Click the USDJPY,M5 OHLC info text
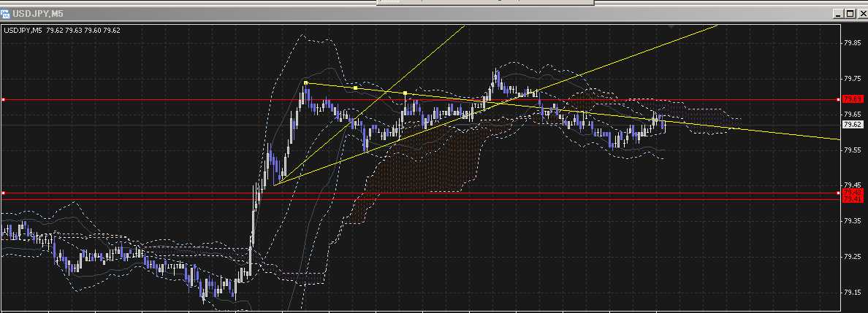868x313 pixels. tap(63, 31)
